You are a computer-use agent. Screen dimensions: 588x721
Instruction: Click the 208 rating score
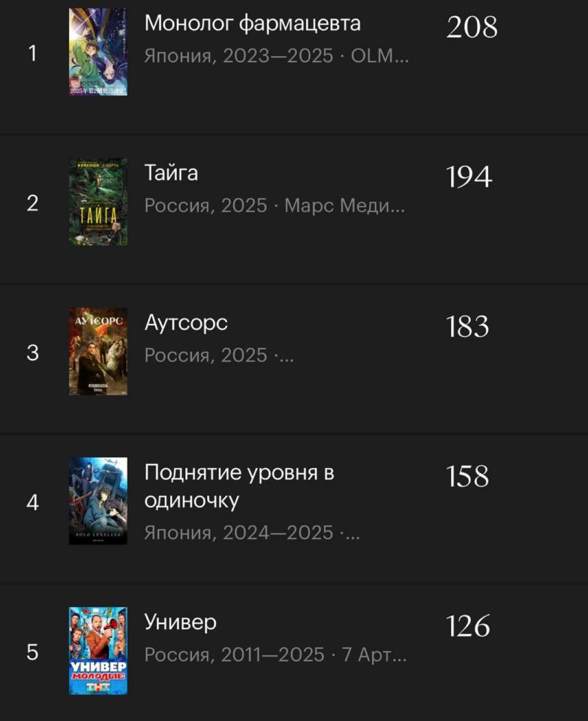click(471, 27)
